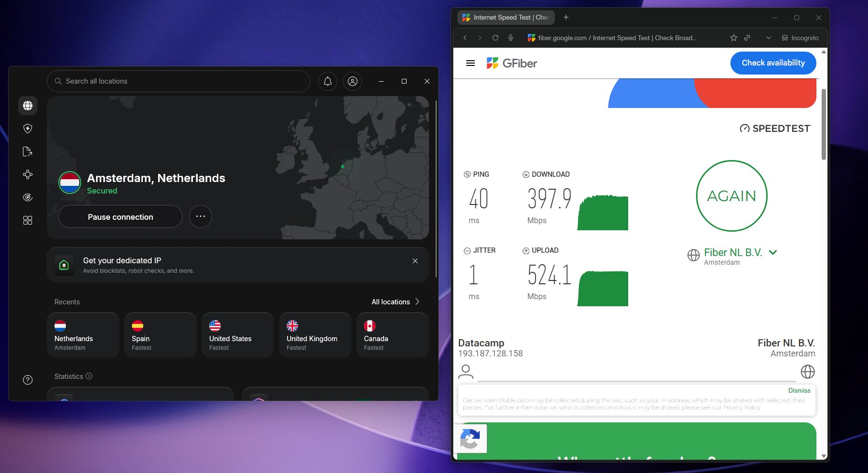Open the radar target icon in VPN sidebar
Screen dimensions: 868x473
pyautogui.click(x=28, y=197)
